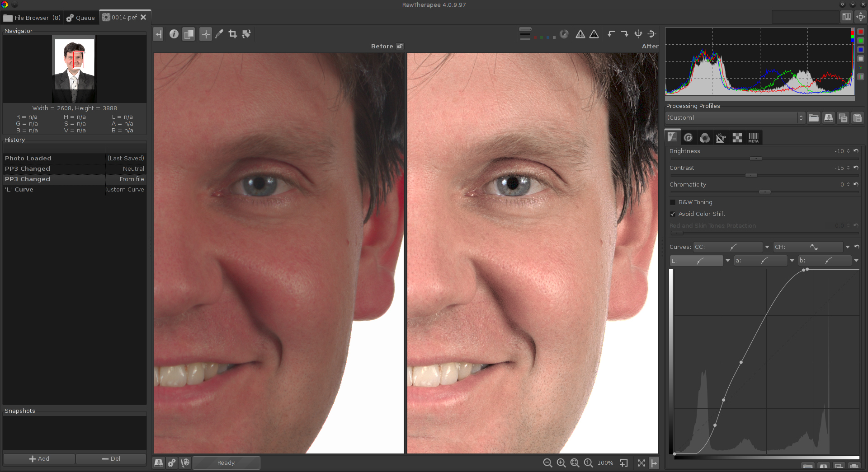Reset Brightness to default
Viewport: 868px width, 472px height.
click(x=856, y=151)
